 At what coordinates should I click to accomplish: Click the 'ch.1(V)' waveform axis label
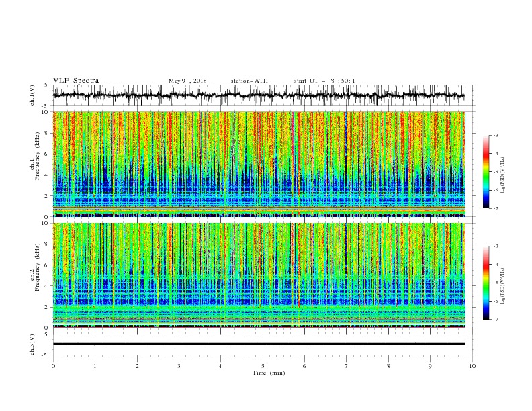[x=32, y=95]
